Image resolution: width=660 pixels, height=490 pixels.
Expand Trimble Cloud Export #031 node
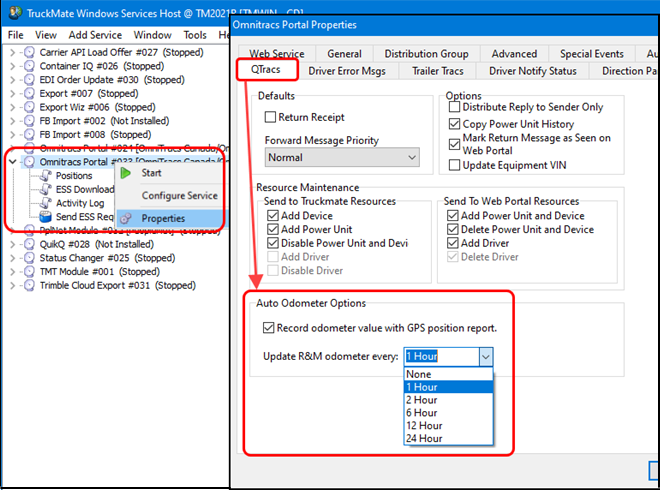tap(12, 285)
